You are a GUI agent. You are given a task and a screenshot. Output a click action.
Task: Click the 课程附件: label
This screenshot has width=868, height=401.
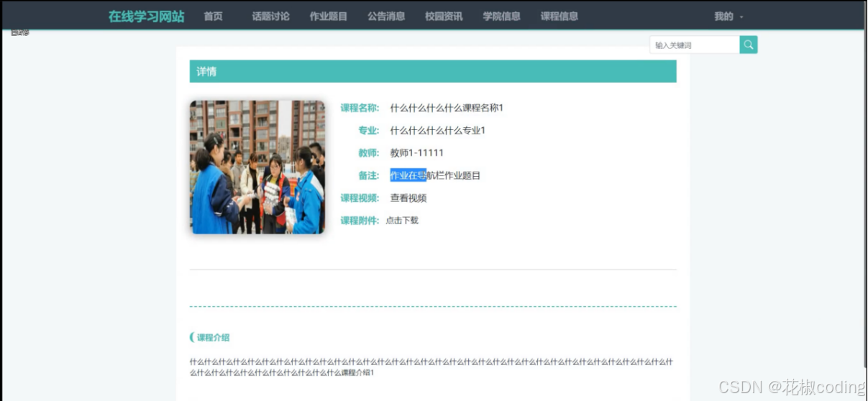click(x=360, y=221)
